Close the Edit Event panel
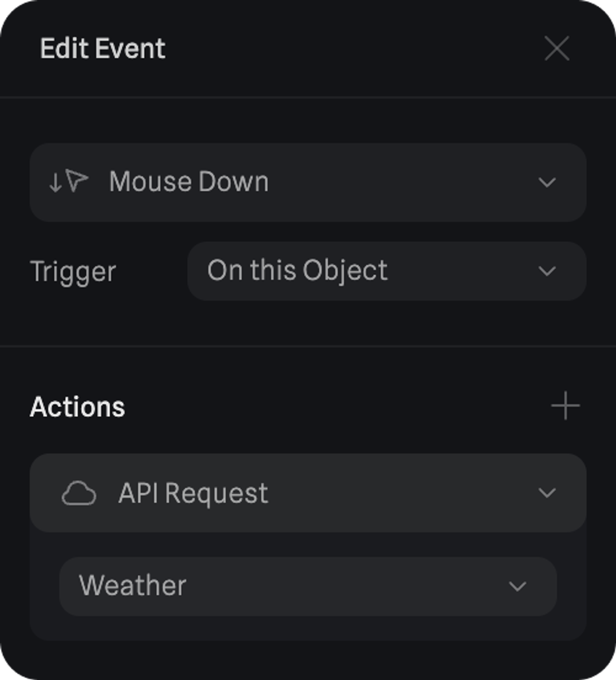 coord(557,49)
